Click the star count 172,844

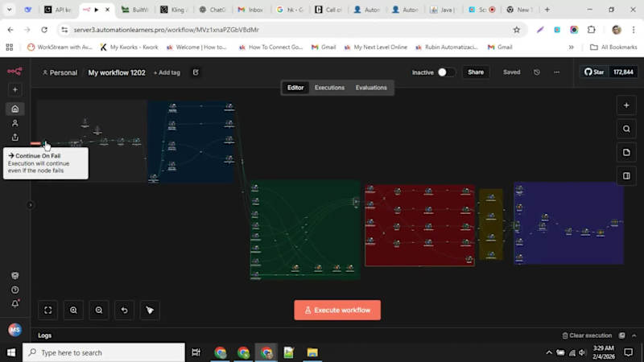(623, 72)
